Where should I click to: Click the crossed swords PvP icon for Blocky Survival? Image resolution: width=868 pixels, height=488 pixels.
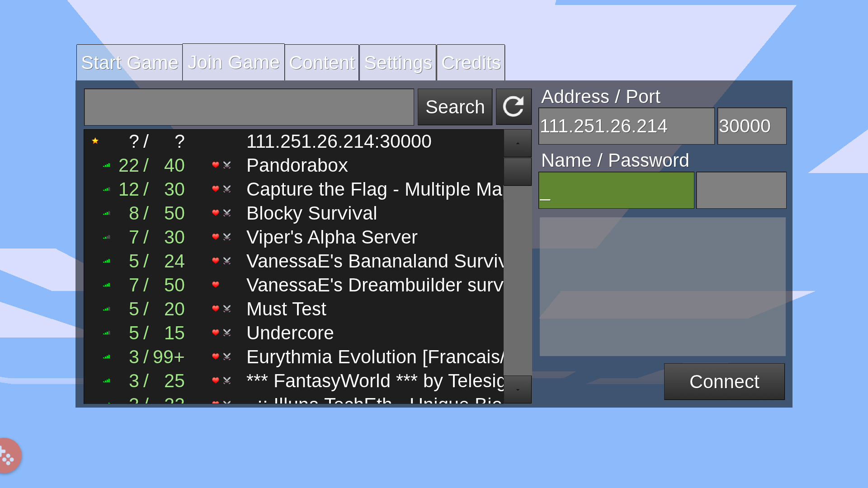pos(227,213)
